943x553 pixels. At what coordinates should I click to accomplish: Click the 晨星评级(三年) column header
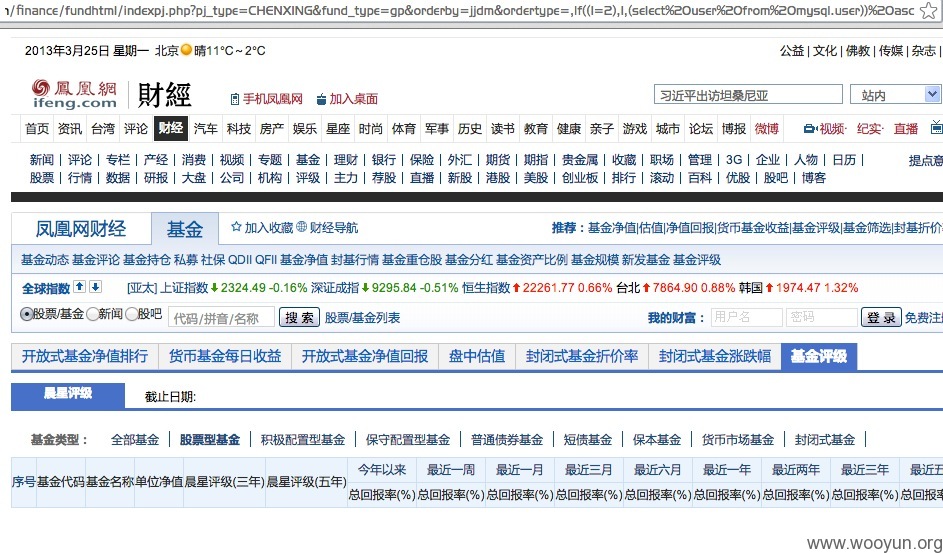[225, 482]
